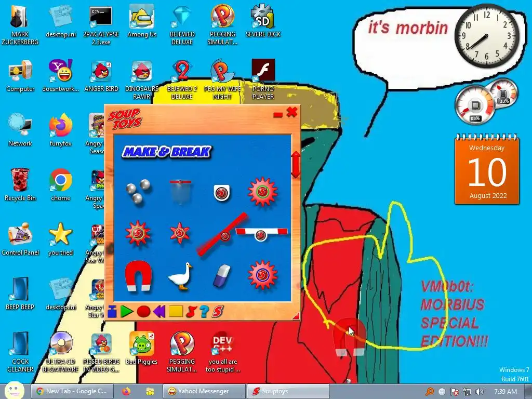Select the Dev C++ 'you all are too stupid' icon
532x399 pixels.
(222, 352)
